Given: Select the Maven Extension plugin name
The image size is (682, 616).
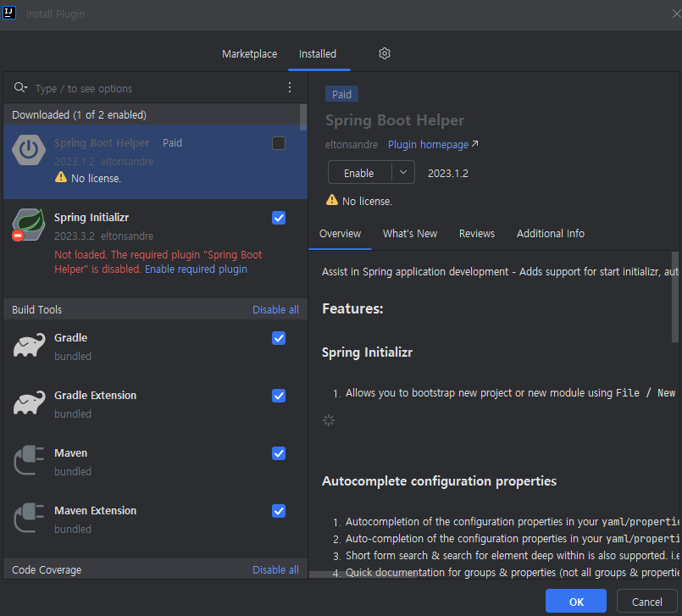Looking at the screenshot, I should tap(95, 511).
